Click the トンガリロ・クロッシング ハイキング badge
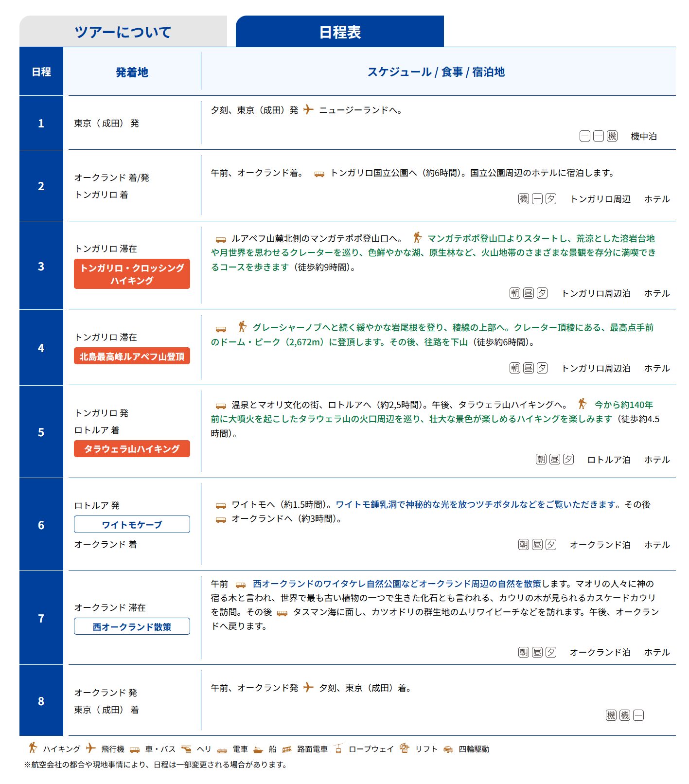Screen dimensions: 689x784 click(x=132, y=274)
